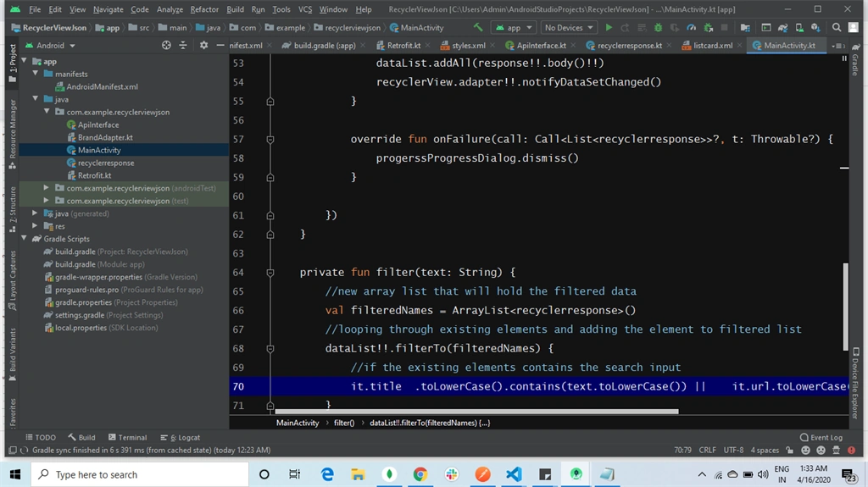This screenshot has width=868, height=487.
Task: Click the sad face feedback icon
Action: pyautogui.click(x=821, y=450)
